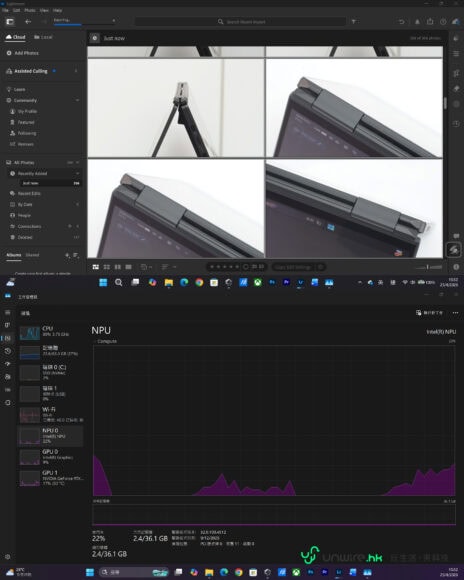Select GPU 0 in Task Manager

(x=50, y=457)
